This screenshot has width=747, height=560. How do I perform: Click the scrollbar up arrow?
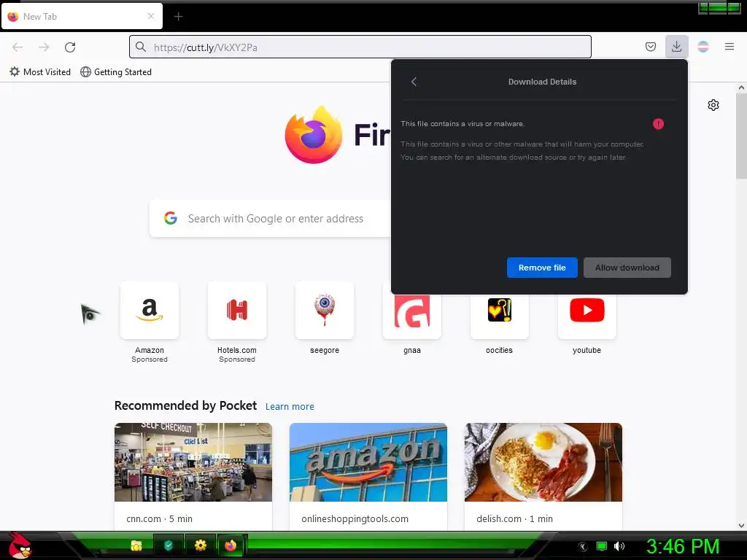[x=741, y=87]
